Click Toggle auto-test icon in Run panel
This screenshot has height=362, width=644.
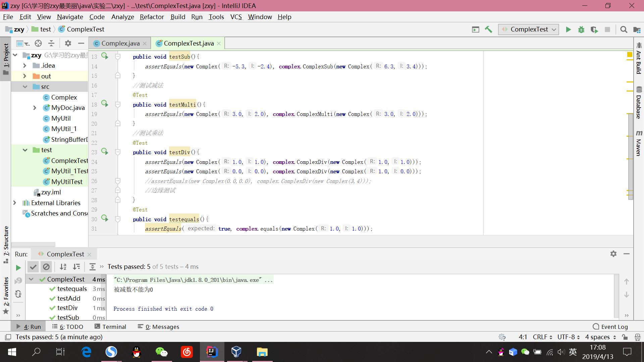point(18,294)
